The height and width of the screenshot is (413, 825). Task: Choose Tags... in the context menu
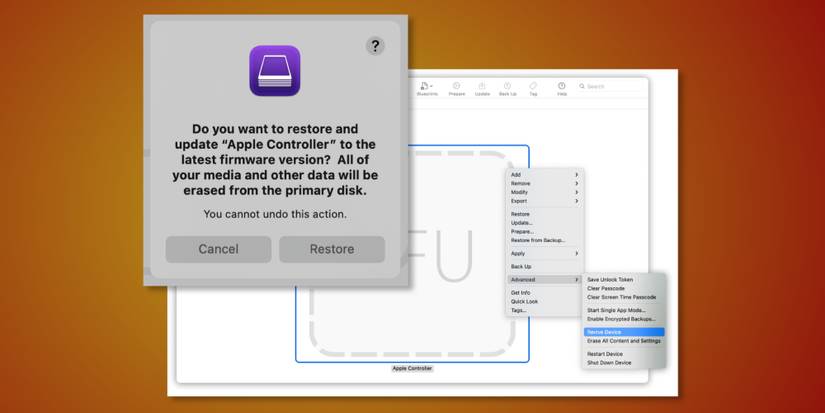(545, 310)
